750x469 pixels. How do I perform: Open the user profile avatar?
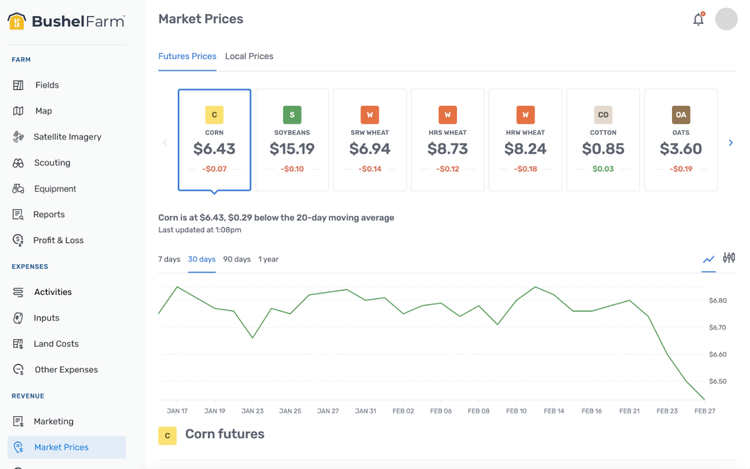point(726,19)
